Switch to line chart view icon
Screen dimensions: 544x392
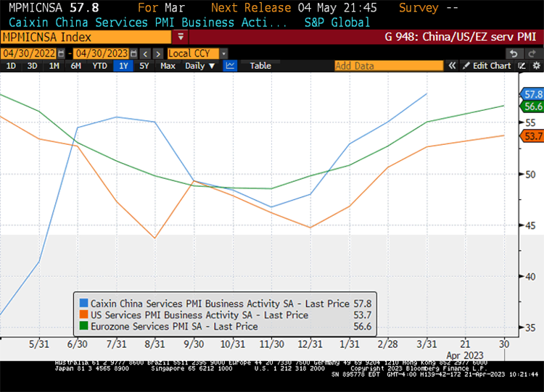(230, 65)
